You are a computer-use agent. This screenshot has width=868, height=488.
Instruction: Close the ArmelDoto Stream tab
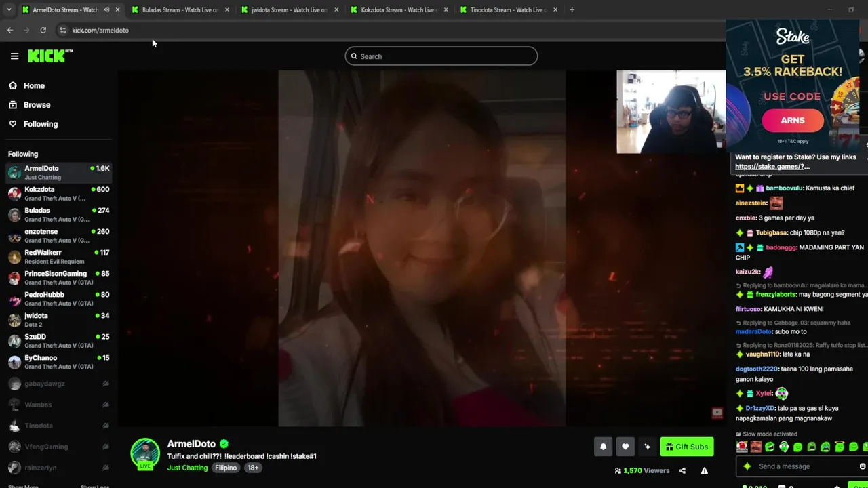117,9
